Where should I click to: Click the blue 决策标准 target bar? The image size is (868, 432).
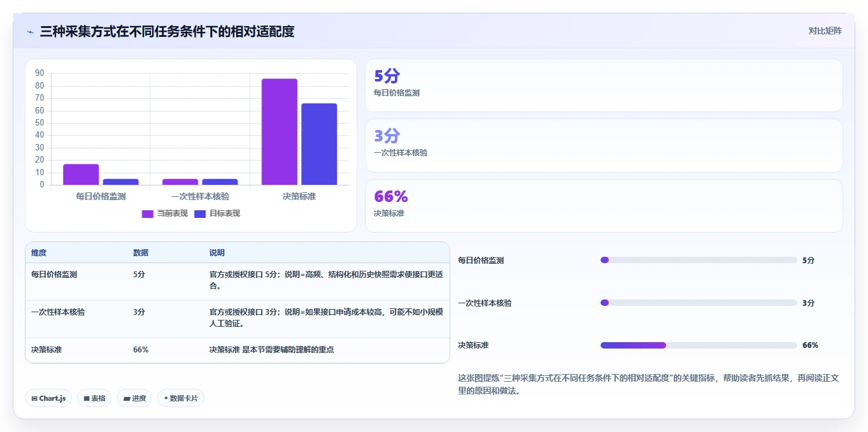pyautogui.click(x=319, y=144)
